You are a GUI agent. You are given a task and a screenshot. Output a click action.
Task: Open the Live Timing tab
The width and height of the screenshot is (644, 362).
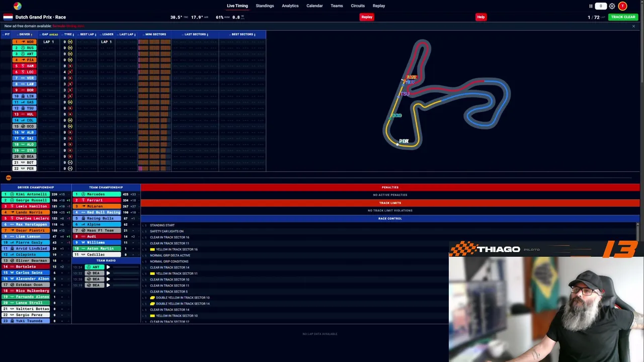pos(237,6)
